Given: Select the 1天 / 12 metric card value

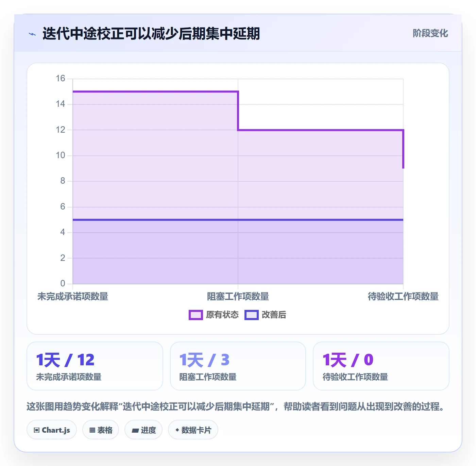Looking at the screenshot, I should pyautogui.click(x=65, y=360).
